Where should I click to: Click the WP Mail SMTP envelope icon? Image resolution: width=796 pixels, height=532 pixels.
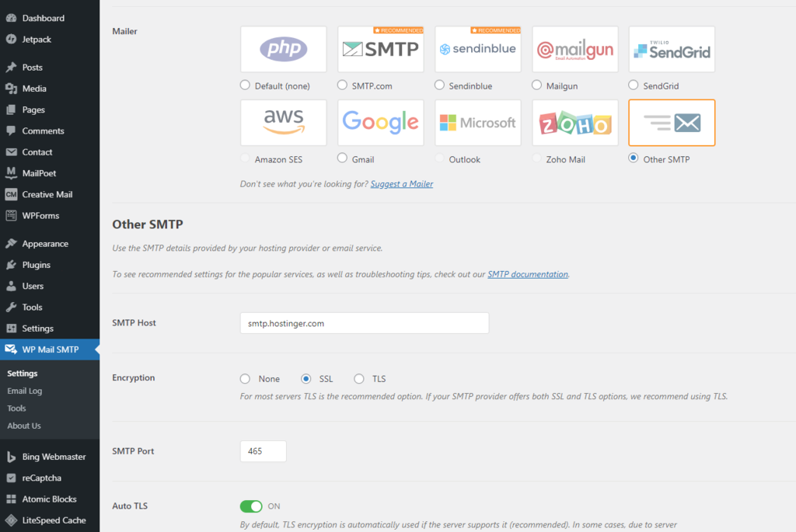tap(11, 349)
